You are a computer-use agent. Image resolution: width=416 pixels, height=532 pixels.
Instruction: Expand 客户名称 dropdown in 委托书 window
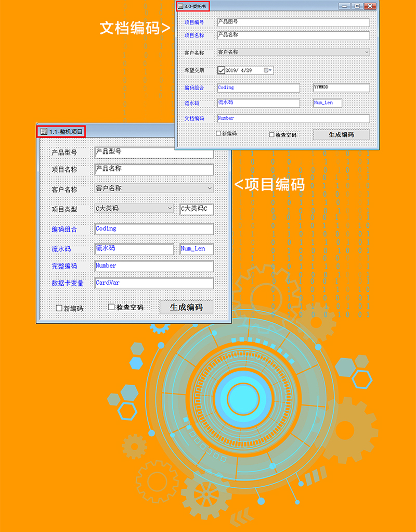(367, 52)
